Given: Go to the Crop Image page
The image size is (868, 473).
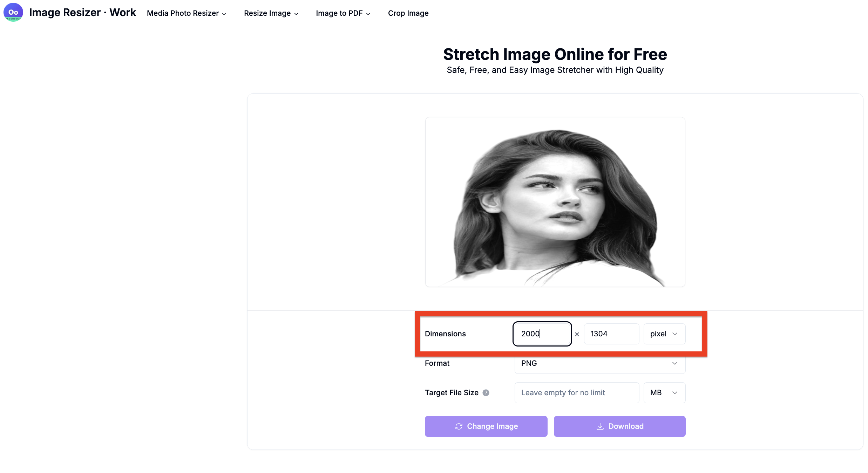Looking at the screenshot, I should click(408, 13).
